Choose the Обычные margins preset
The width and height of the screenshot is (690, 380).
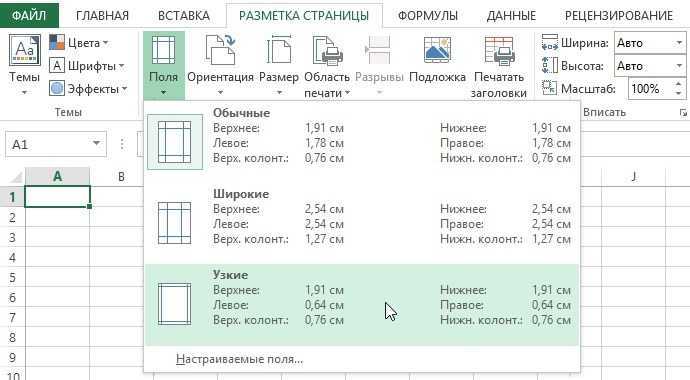(362, 142)
